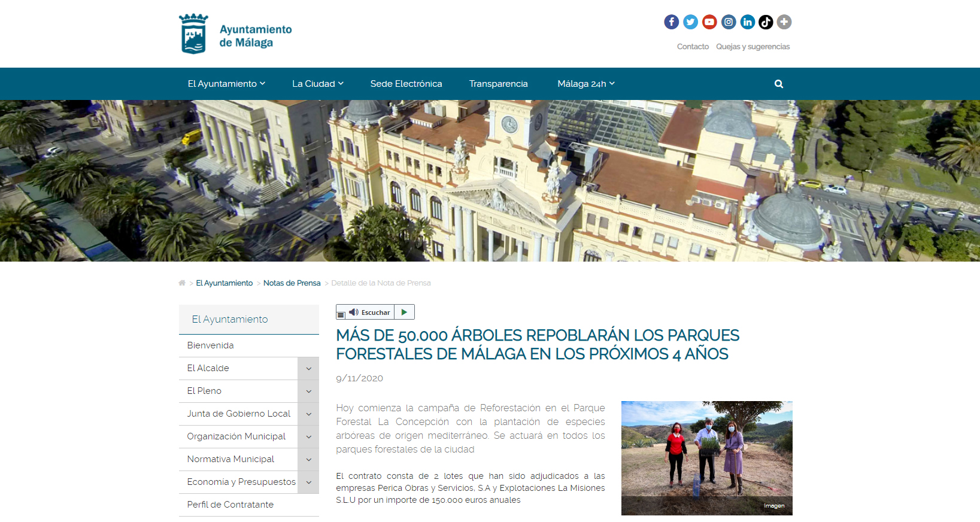Go to El Ayuntamiento breadcrumb link
The height and width of the screenshot is (522, 980).
(x=224, y=283)
